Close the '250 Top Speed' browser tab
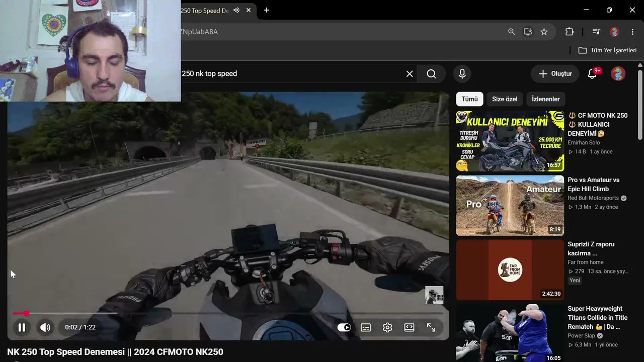 coord(249,10)
